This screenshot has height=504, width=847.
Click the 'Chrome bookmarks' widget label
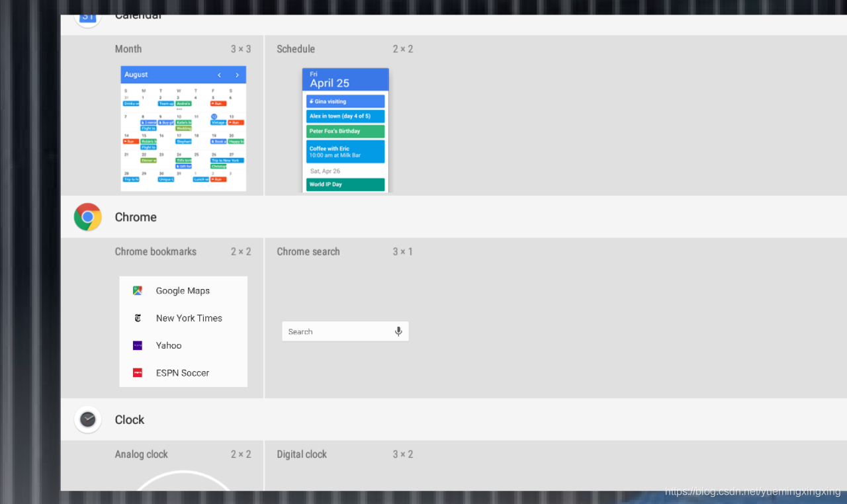click(x=156, y=251)
